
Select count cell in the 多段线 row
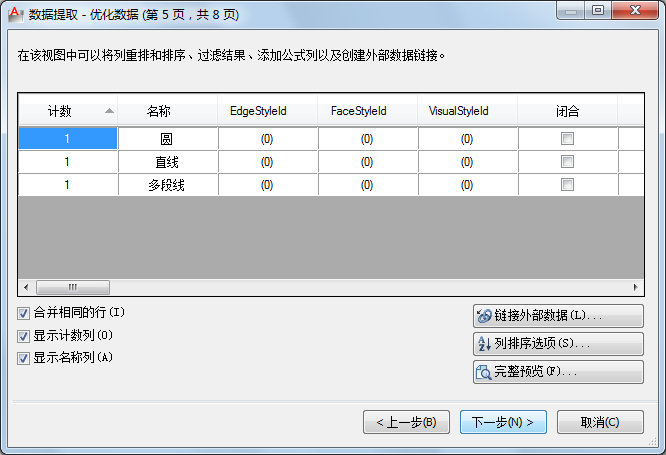point(68,184)
